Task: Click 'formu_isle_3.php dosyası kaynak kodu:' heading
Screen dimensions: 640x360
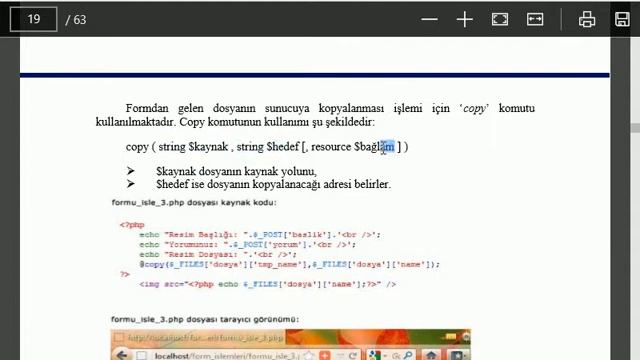Action: tap(194, 202)
